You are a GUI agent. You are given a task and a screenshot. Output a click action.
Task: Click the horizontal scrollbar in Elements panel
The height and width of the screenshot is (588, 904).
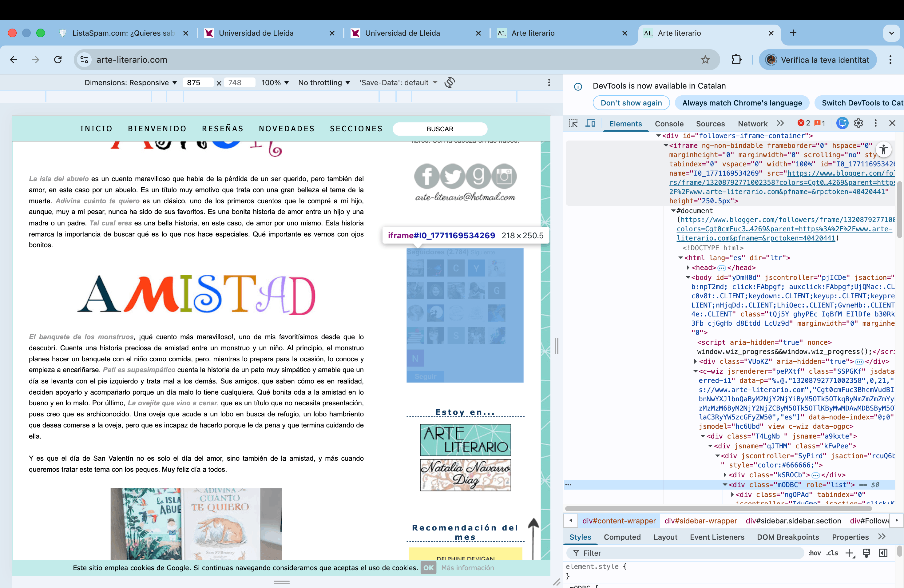pos(718,509)
